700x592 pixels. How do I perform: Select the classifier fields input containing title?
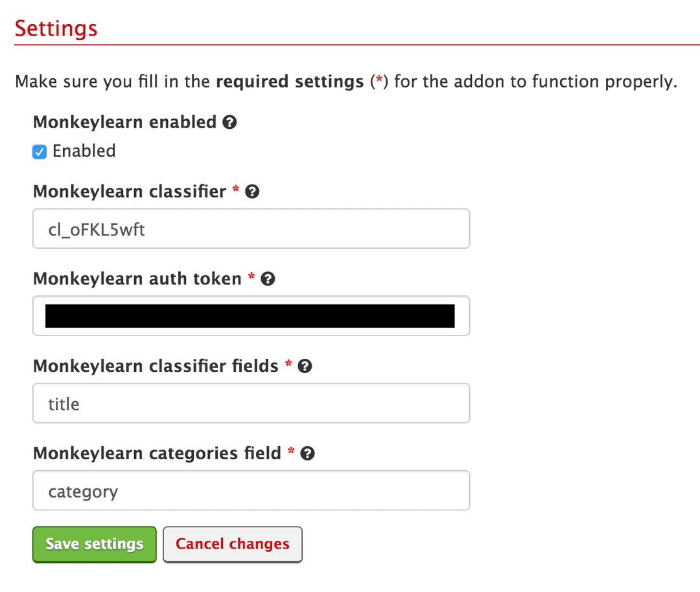point(251,403)
